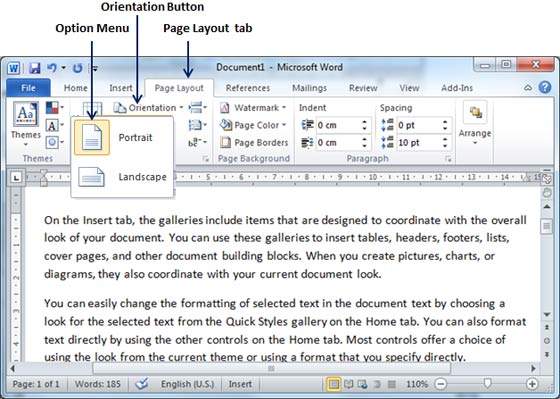Open Page Borders dialog

click(x=254, y=143)
